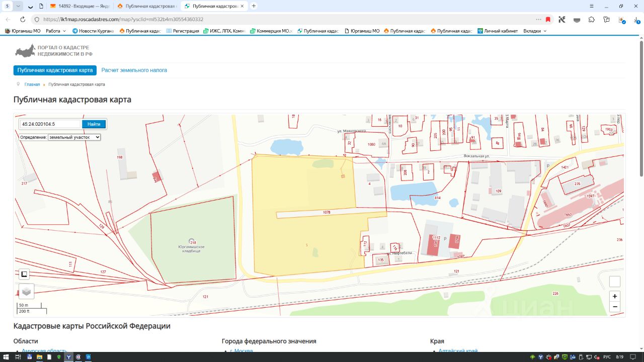This screenshot has width=644, height=362.
Task: Zoom out the cadastral map
Action: 614,307
